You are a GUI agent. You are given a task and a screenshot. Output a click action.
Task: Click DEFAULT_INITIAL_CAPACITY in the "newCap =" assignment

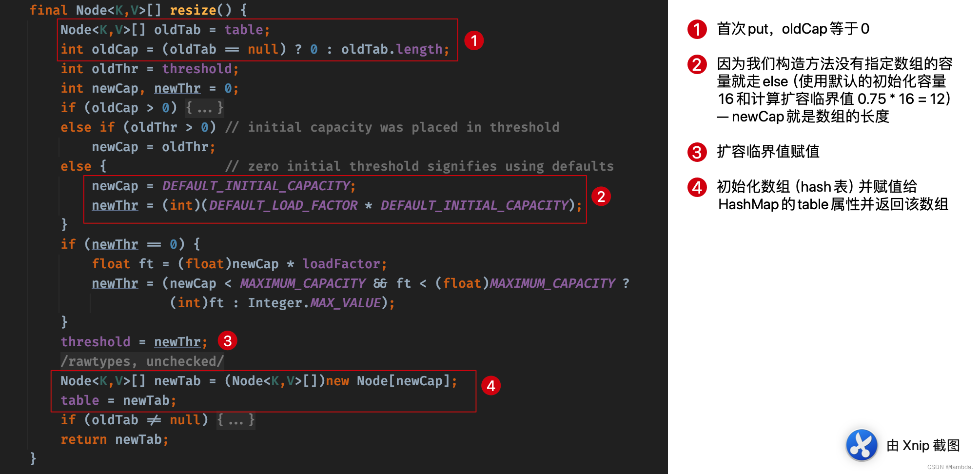tap(255, 186)
